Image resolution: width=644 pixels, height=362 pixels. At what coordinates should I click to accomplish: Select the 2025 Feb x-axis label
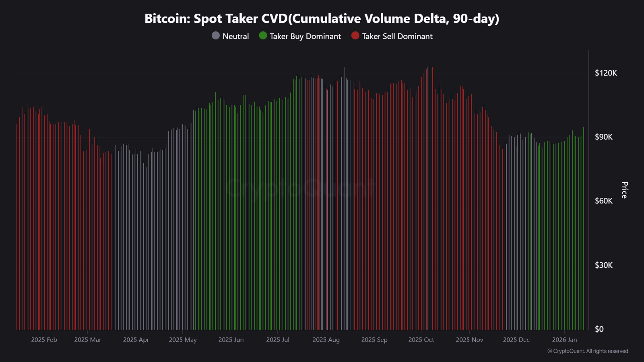click(44, 340)
